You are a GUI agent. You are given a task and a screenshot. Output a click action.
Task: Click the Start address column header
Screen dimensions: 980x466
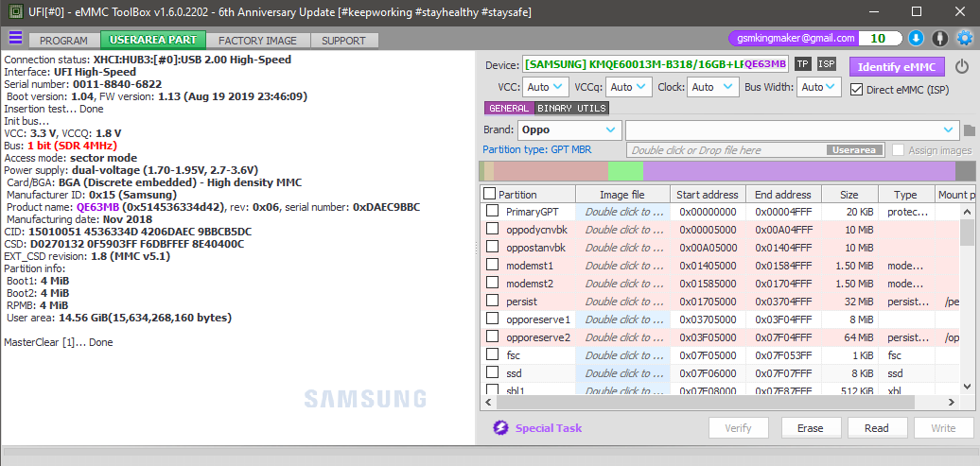click(708, 195)
